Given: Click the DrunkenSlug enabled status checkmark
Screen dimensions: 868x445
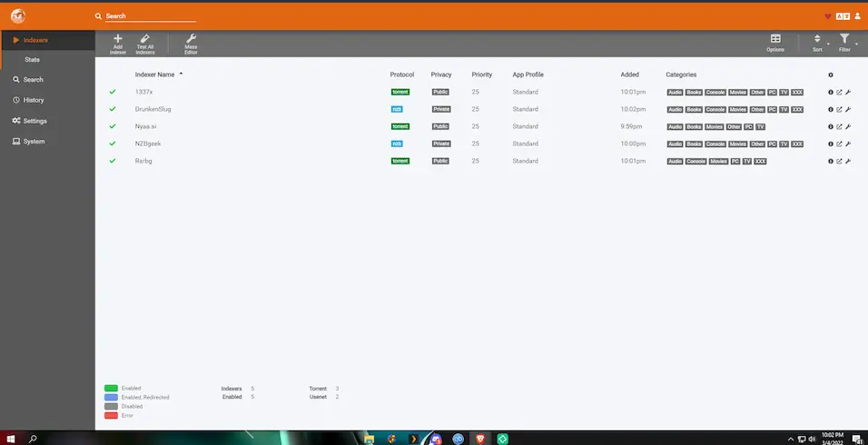Looking at the screenshot, I should tap(113, 109).
